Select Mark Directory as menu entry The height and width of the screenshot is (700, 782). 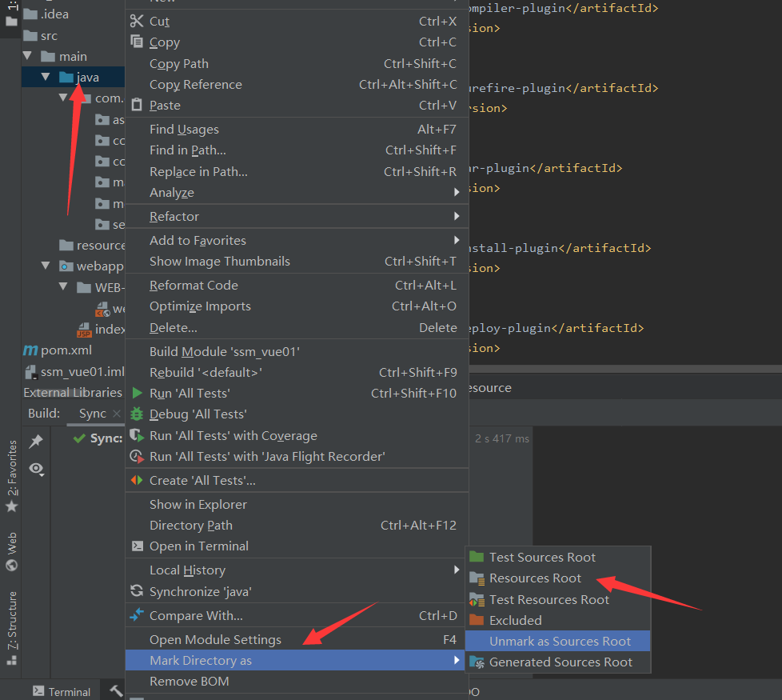[x=295, y=660]
